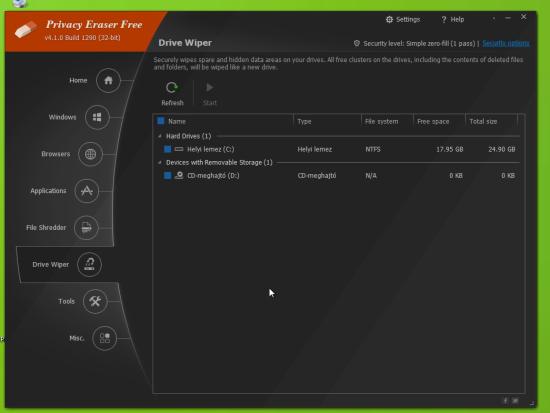Viewport: 550px width, 413px height.
Task: Click the 'Helyi lemez' type cell
Action: tap(315, 149)
